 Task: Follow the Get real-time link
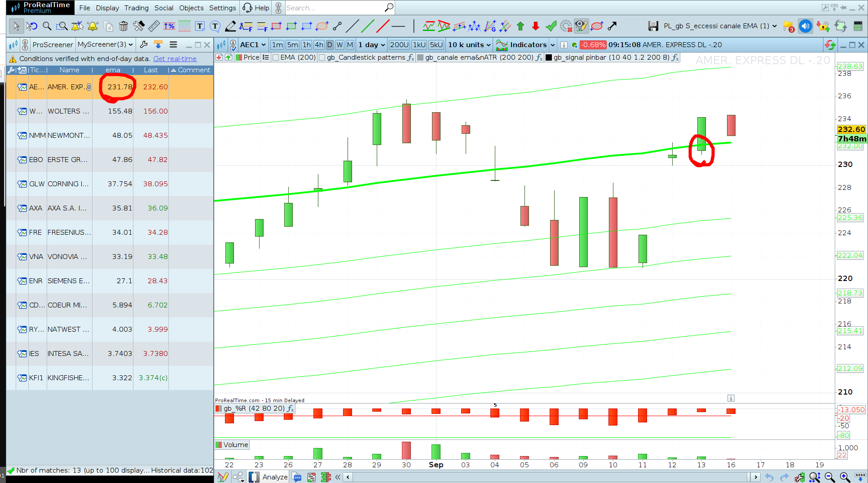(x=175, y=59)
